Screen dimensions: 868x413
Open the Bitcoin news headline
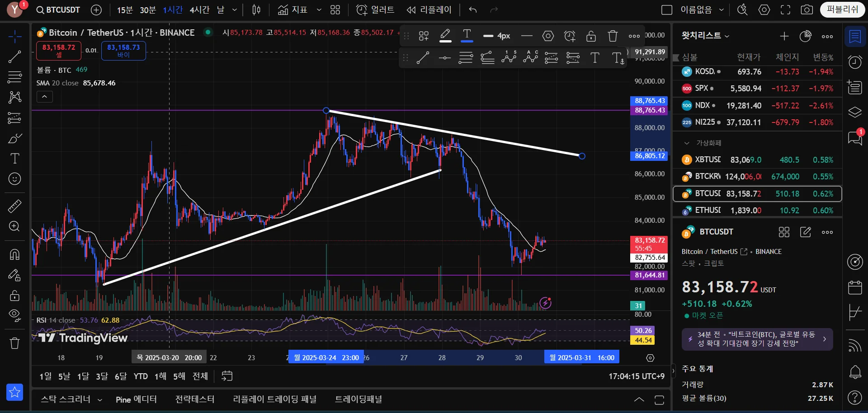[757, 339]
